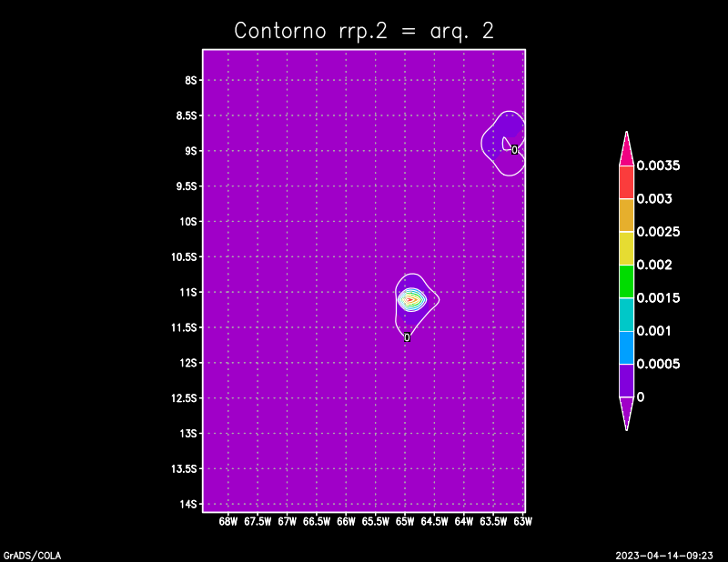Viewport: 728px width, 562px height.
Task: Click the GrADS/COLA text in the corner
Action: (x=27, y=554)
